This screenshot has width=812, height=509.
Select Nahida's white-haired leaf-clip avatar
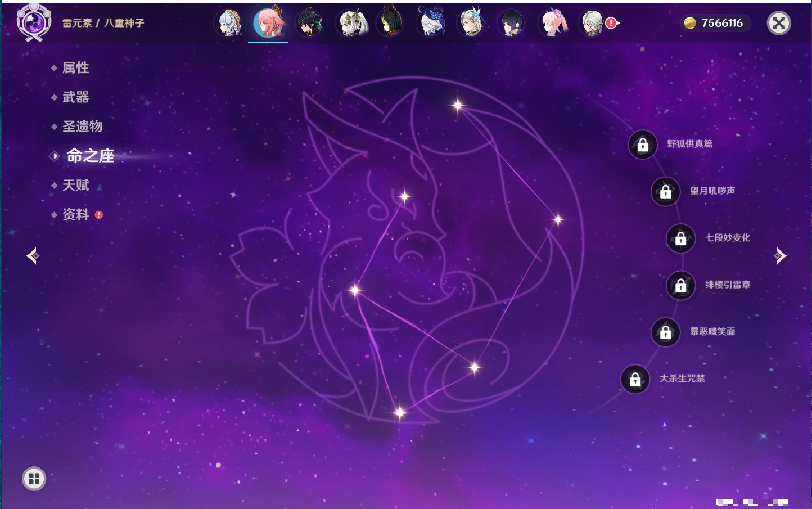pyautogui.click(x=351, y=23)
